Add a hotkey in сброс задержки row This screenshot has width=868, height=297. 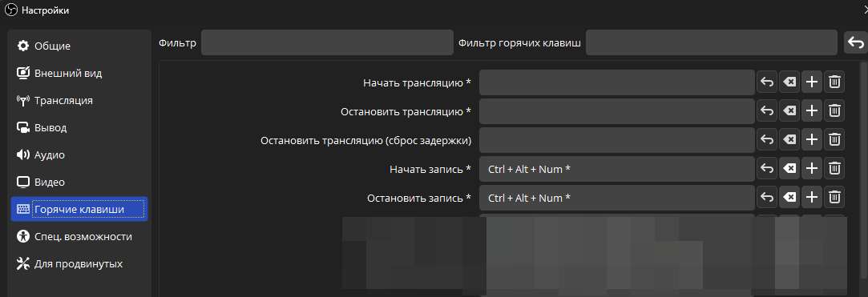pyautogui.click(x=812, y=140)
